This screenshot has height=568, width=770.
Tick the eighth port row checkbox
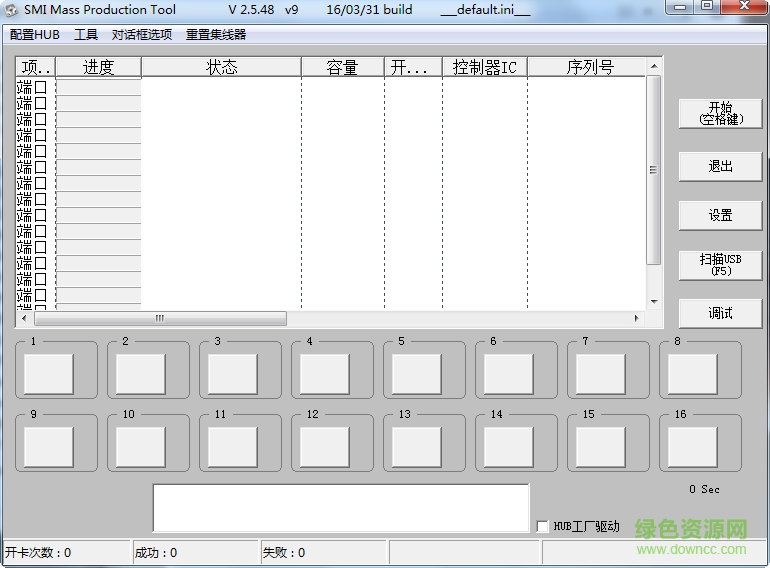click(41, 199)
